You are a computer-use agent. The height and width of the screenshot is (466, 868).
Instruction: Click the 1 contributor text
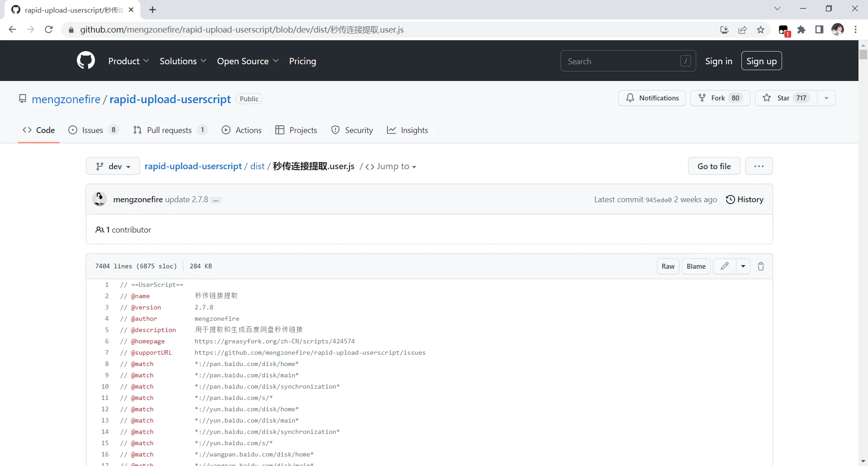tap(123, 230)
